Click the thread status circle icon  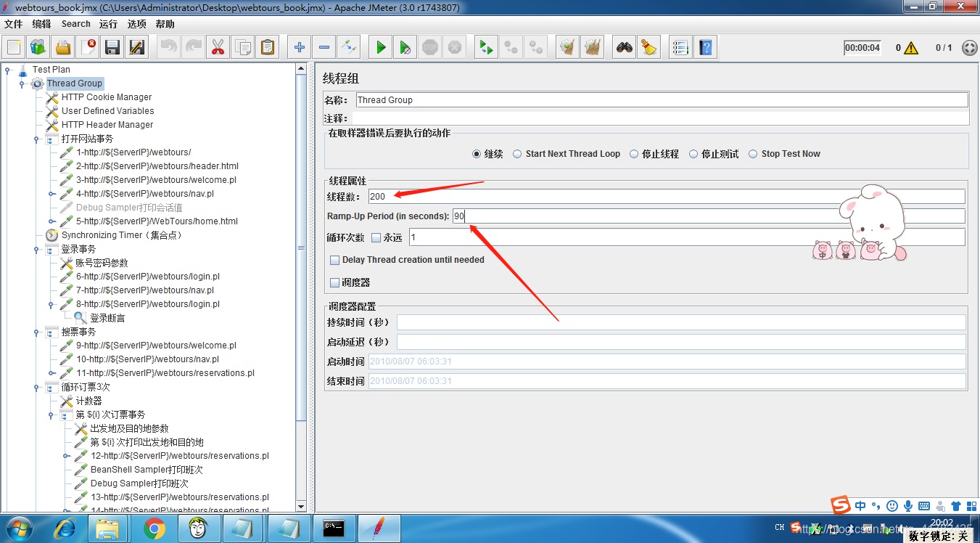(970, 48)
